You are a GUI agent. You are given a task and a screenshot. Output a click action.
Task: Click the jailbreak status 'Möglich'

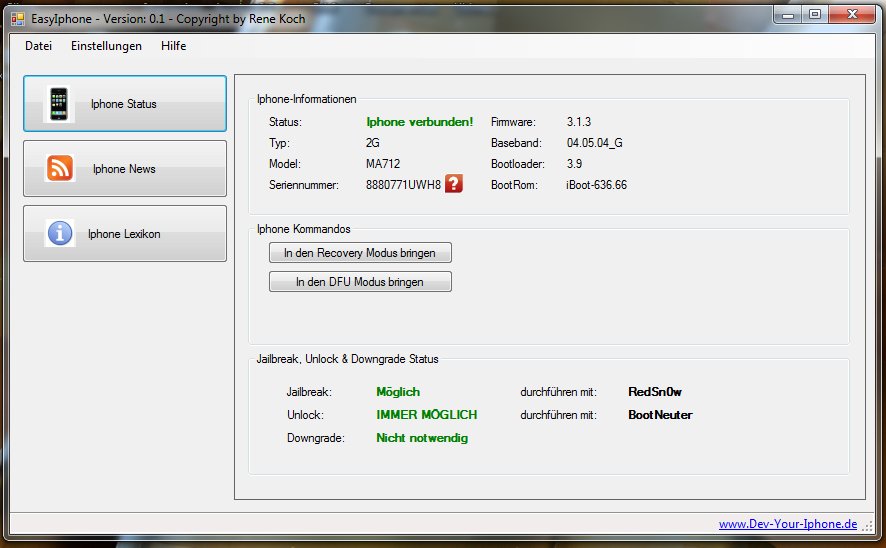398,392
